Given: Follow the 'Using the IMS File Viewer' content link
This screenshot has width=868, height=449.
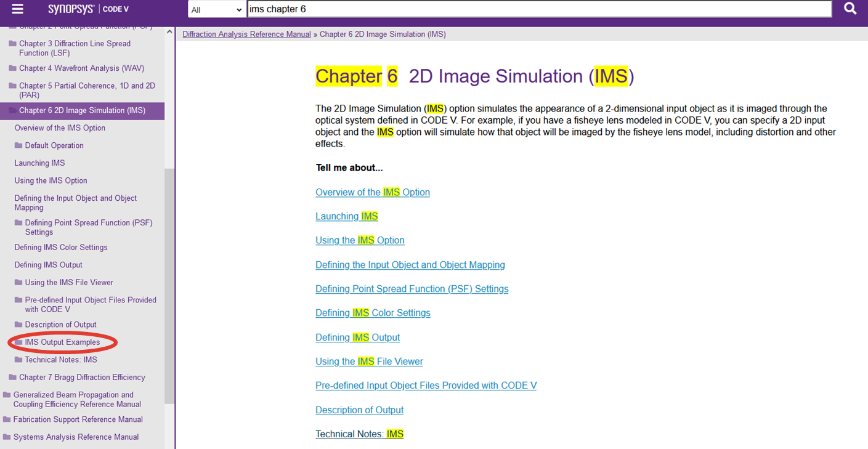Looking at the screenshot, I should click(x=369, y=362).
